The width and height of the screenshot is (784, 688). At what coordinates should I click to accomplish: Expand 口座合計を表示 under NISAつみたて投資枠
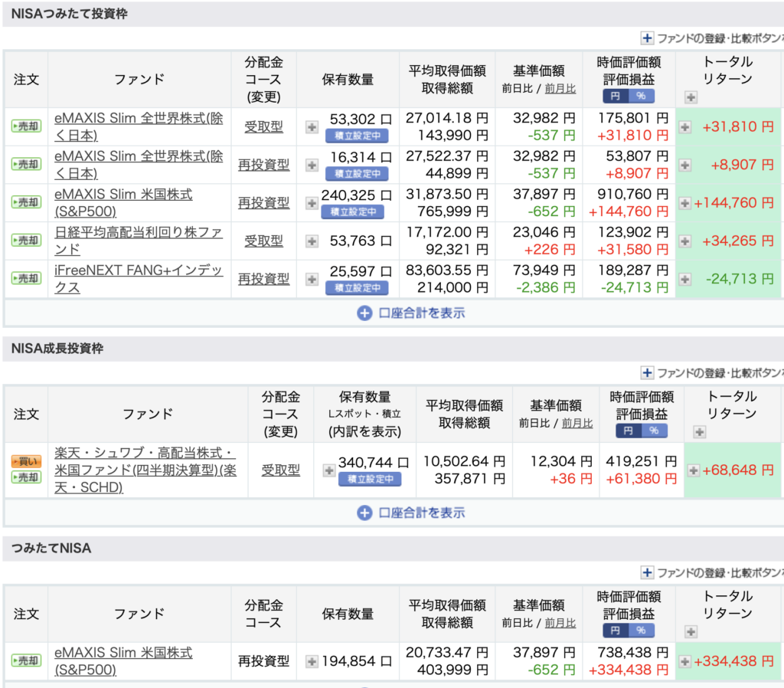(411, 313)
